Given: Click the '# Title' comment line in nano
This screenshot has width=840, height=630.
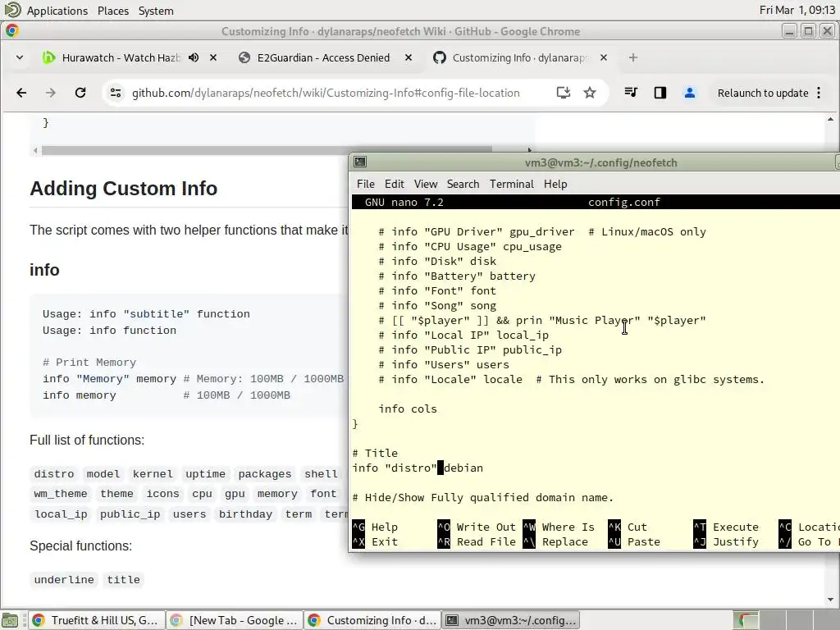Looking at the screenshot, I should [x=375, y=453].
